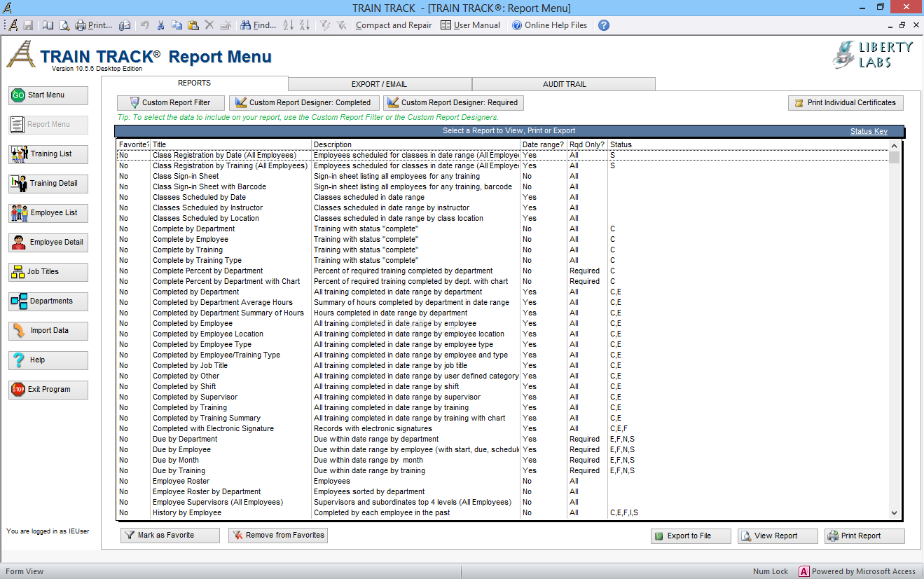Click the Description column header

pos(416,144)
